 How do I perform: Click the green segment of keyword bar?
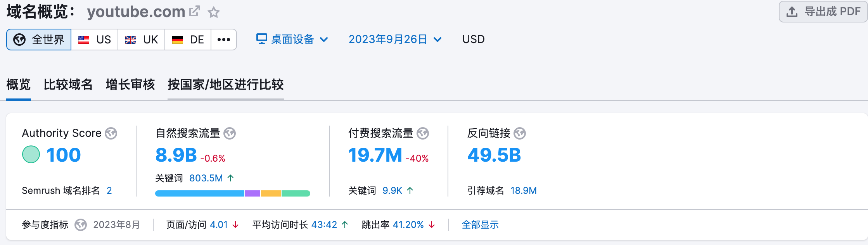(x=296, y=193)
